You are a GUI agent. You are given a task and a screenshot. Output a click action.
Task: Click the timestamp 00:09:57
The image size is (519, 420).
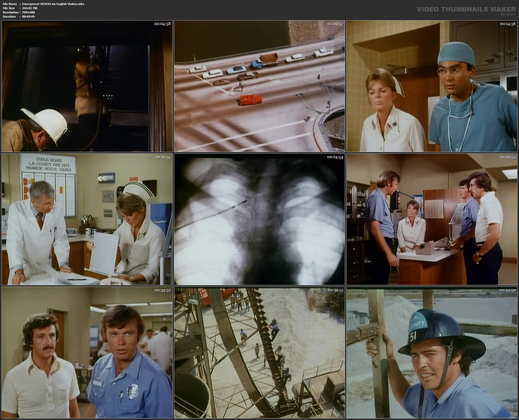tap(335, 24)
